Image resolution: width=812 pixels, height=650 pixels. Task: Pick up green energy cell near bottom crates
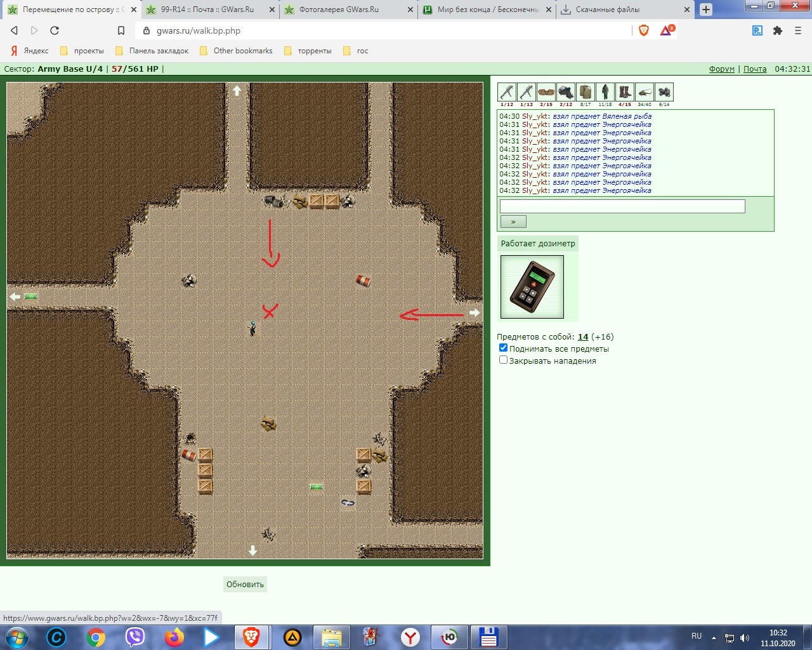click(x=317, y=487)
